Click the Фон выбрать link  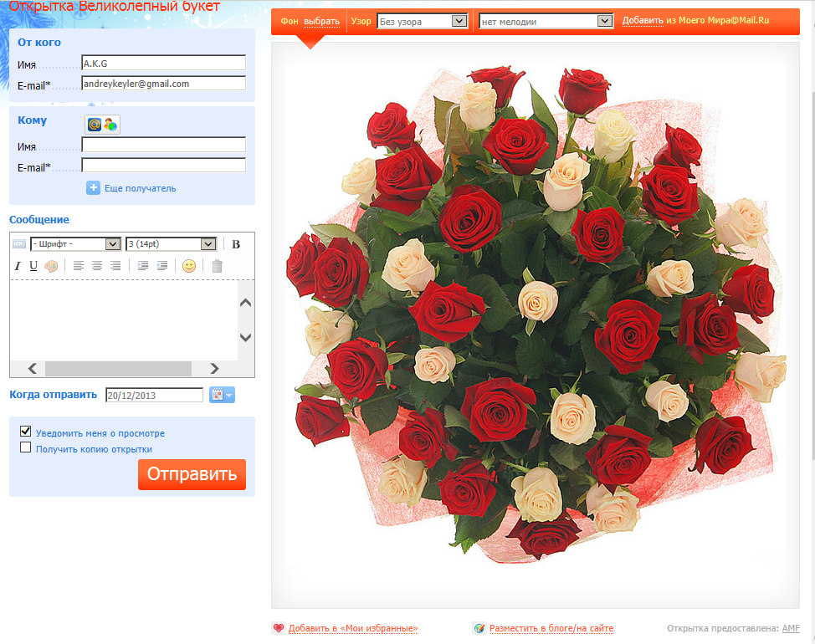click(x=321, y=21)
